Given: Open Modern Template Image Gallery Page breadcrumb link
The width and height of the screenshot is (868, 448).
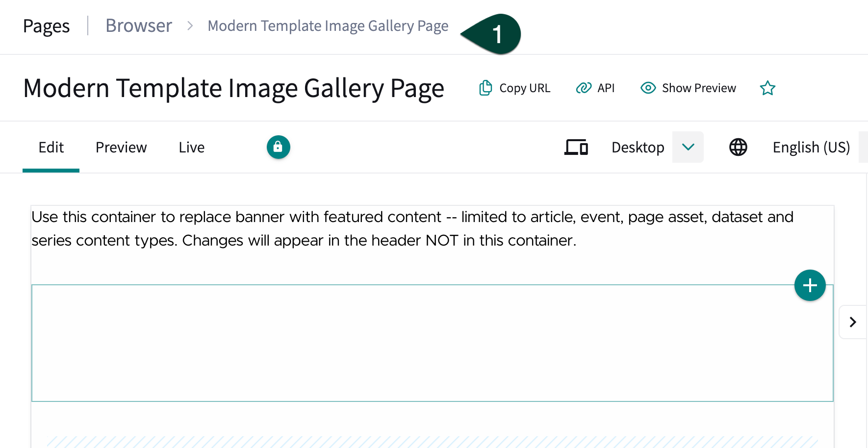Looking at the screenshot, I should tap(328, 25).
